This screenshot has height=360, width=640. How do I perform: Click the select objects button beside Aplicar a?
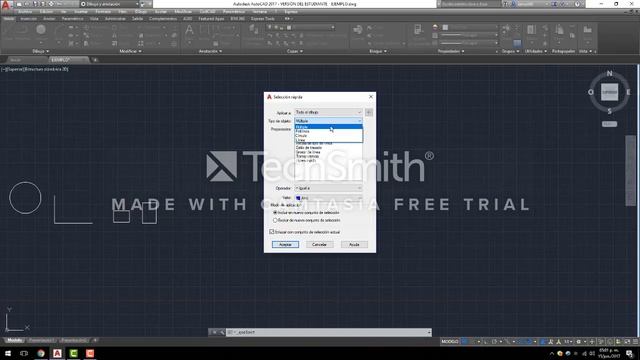coord(369,112)
